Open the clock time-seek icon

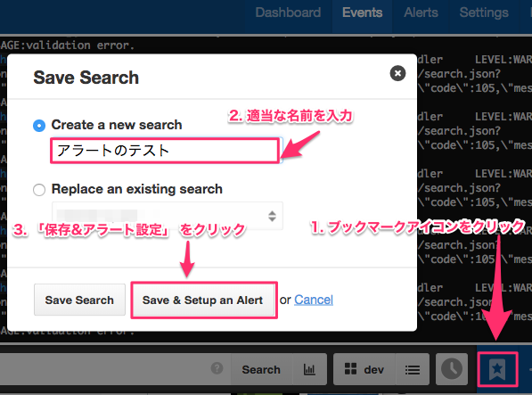[x=452, y=369]
